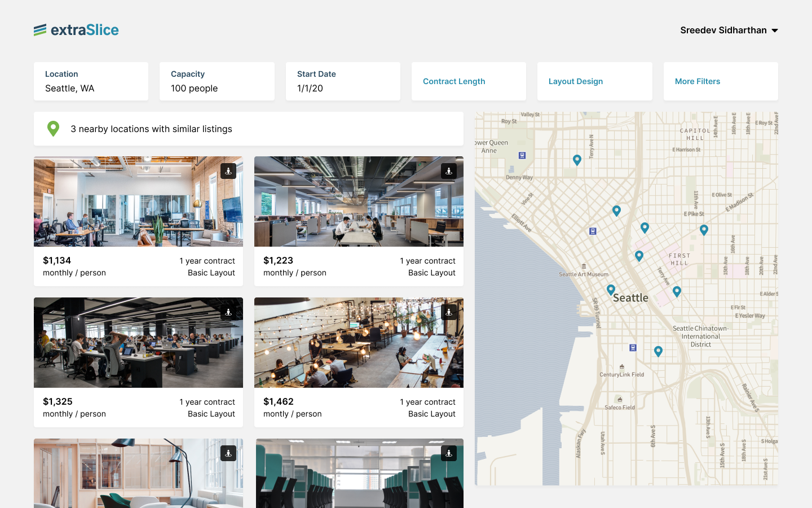812x508 pixels.
Task: Click the extraSlice logo
Action: point(77,30)
